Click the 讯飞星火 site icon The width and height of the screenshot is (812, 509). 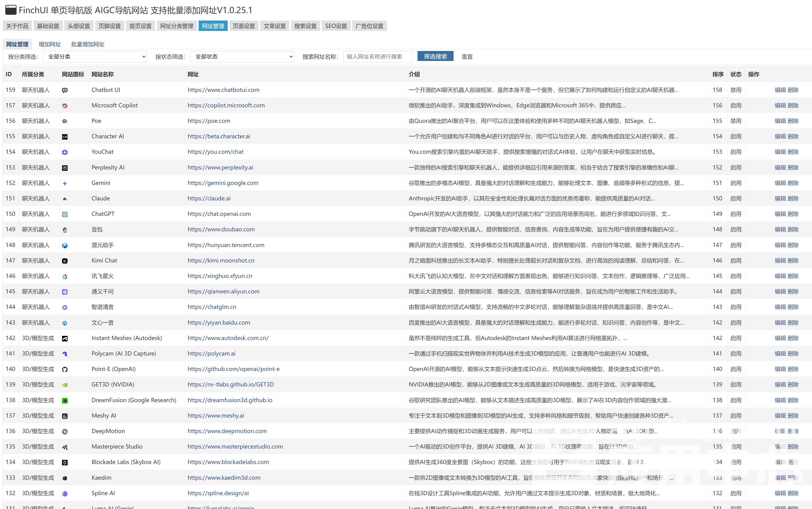pyautogui.click(x=65, y=276)
